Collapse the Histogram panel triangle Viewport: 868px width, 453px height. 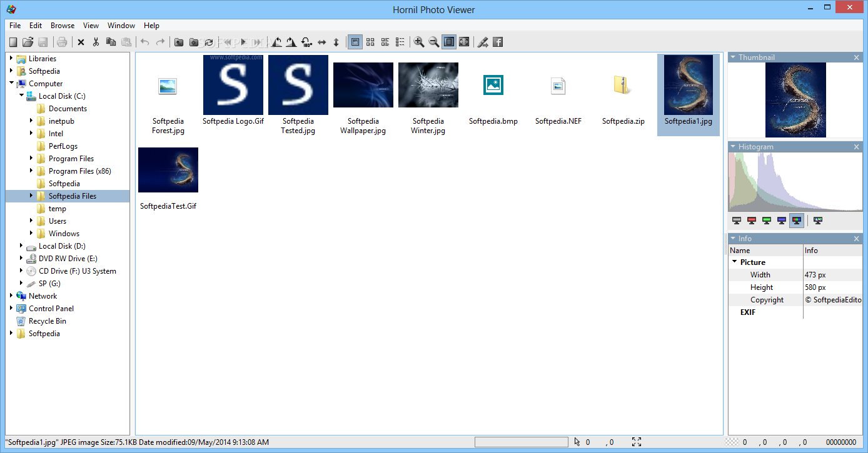733,146
